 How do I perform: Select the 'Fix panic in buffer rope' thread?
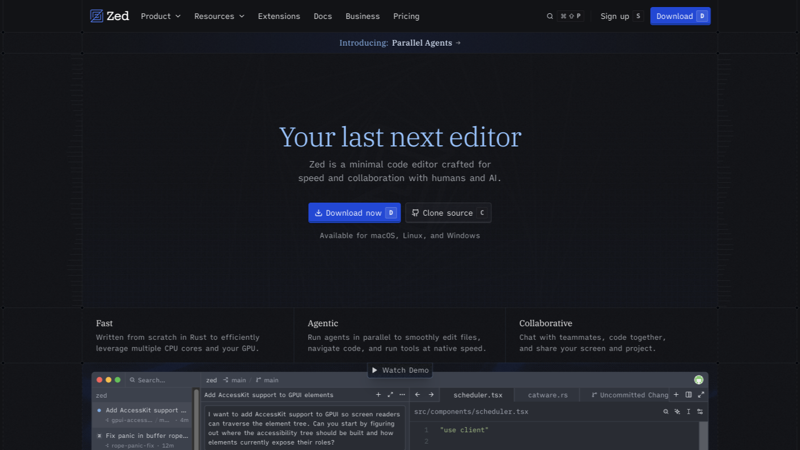tap(142, 440)
